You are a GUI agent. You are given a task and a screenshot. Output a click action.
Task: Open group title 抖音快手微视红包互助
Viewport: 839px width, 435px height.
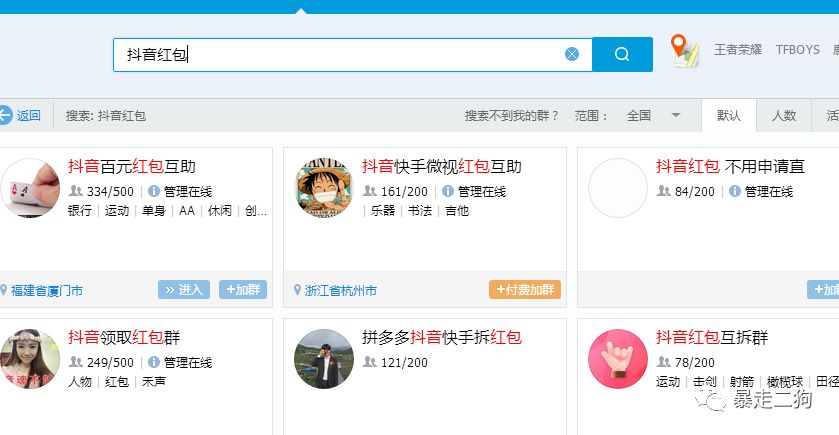[442, 166]
